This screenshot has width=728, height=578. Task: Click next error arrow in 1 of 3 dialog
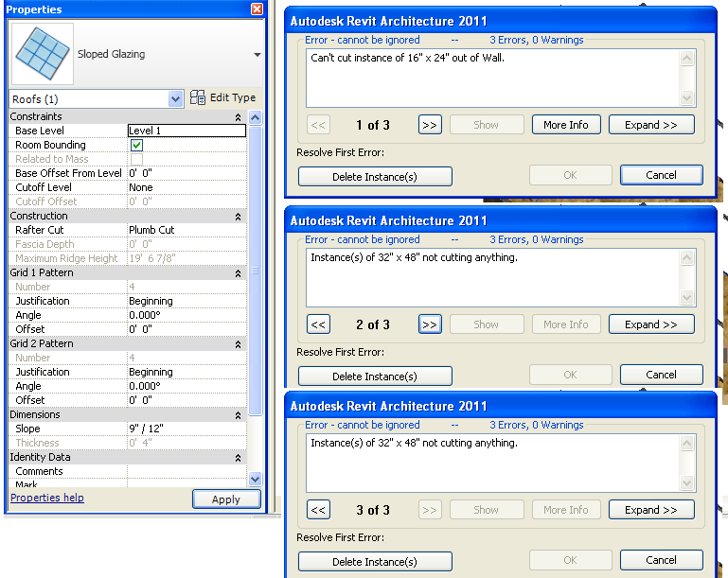click(430, 125)
